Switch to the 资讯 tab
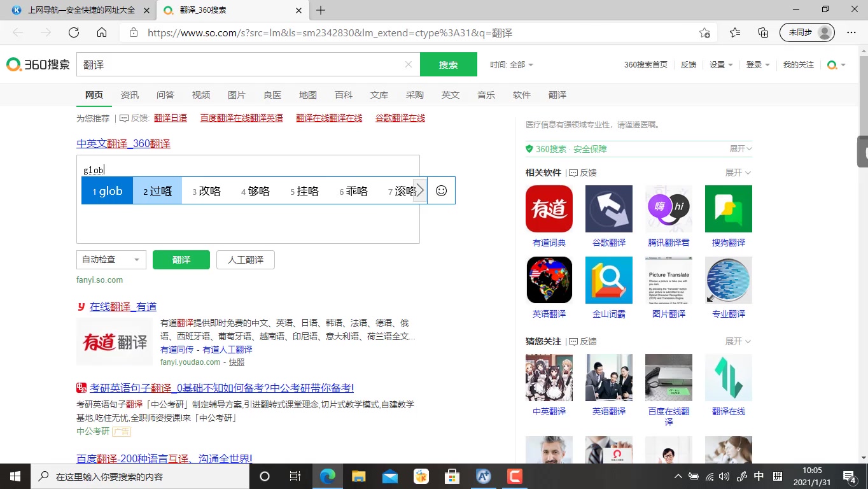868x489 pixels. coord(130,95)
